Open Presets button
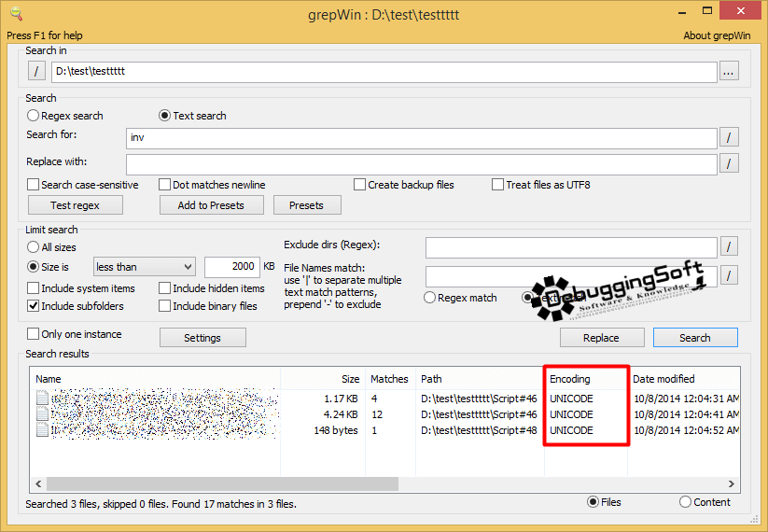The image size is (768, 532). [307, 205]
